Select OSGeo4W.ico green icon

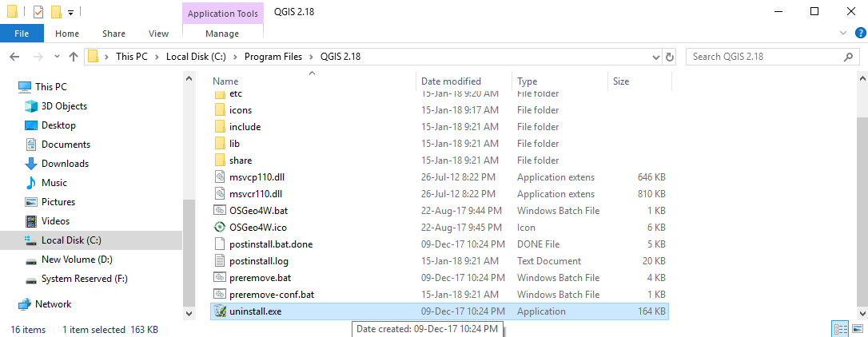tap(220, 228)
